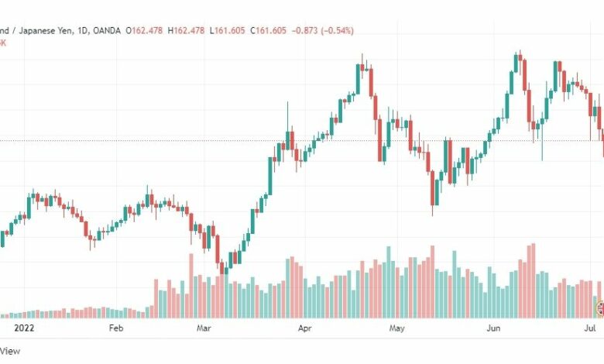Click the price change −0.873 (−0.54%) readout
This screenshot has width=604, height=364.
(x=323, y=30)
